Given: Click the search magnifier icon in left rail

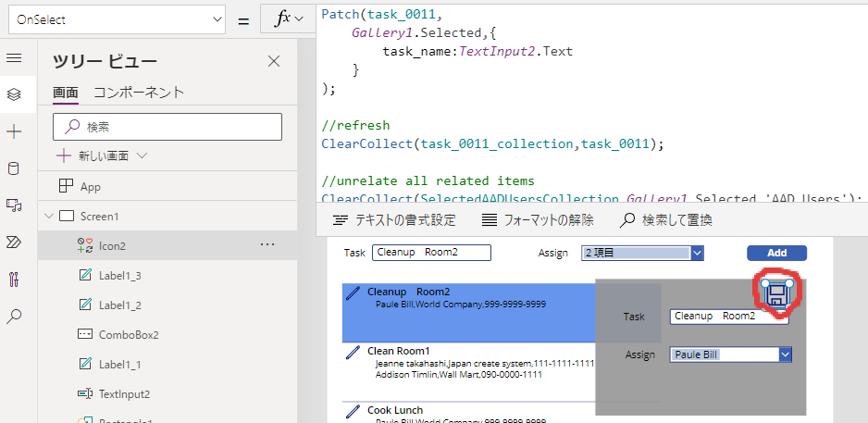Looking at the screenshot, I should [14, 316].
